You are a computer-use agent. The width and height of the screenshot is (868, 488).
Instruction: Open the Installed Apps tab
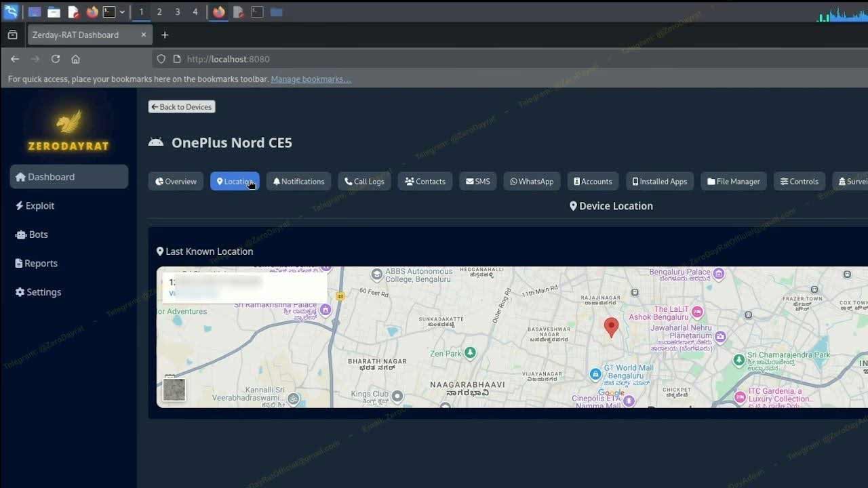tap(660, 181)
